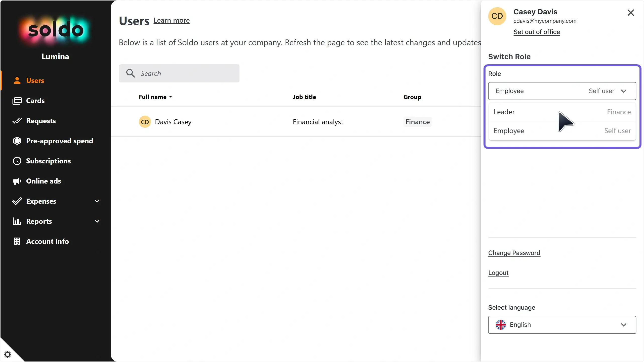Click the Reports bar chart icon
Viewport: 644px width, 362px height.
[x=17, y=221]
